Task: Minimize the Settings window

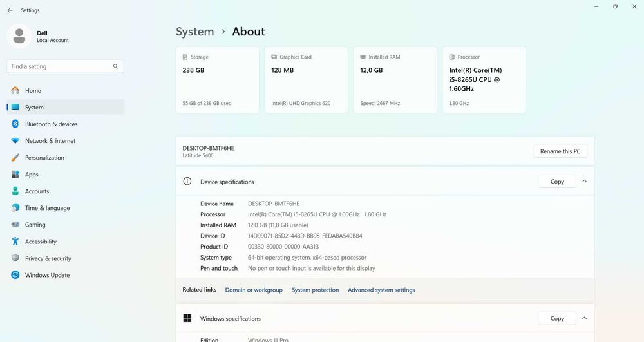Action: pos(596,6)
